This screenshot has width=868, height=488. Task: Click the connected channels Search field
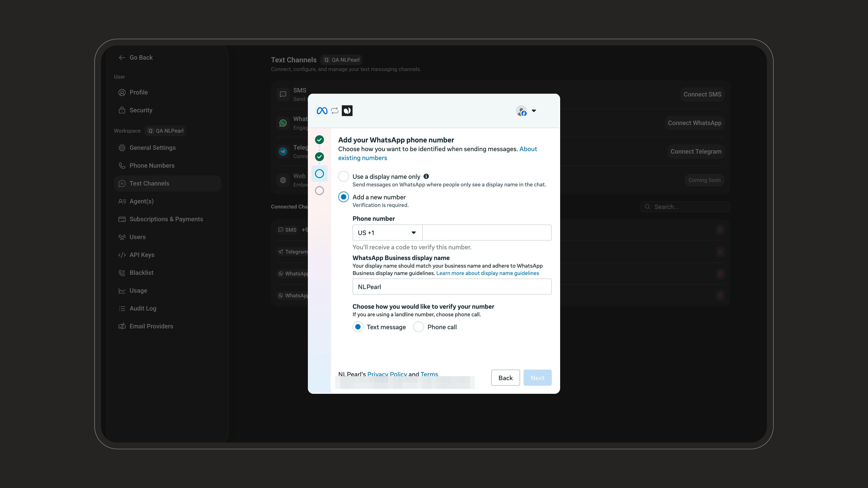point(685,207)
